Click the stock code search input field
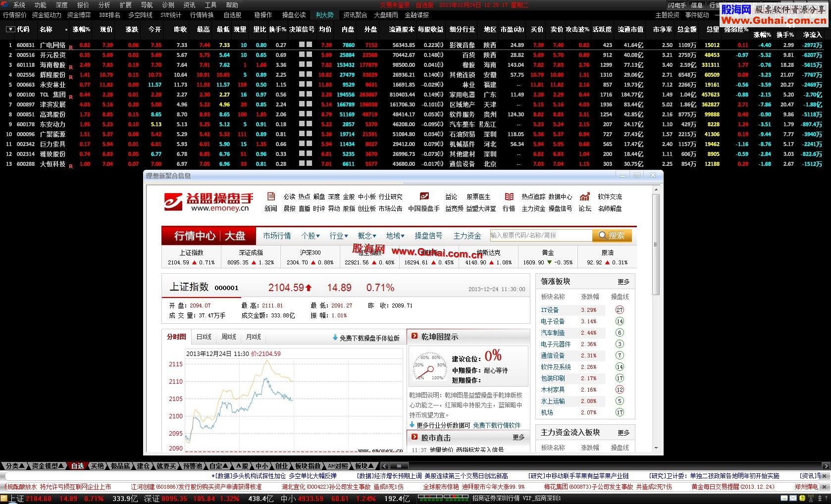Viewport: 831px width, 504px height. pos(541,235)
